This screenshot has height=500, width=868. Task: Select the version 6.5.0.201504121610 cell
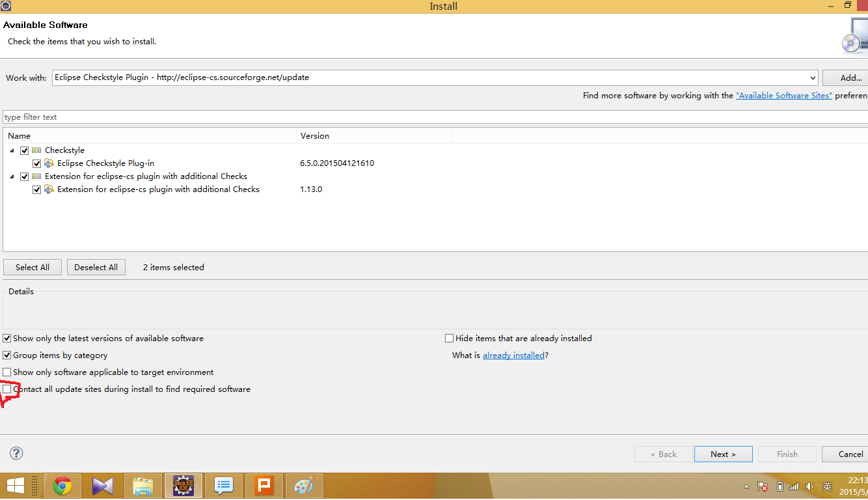tap(337, 163)
